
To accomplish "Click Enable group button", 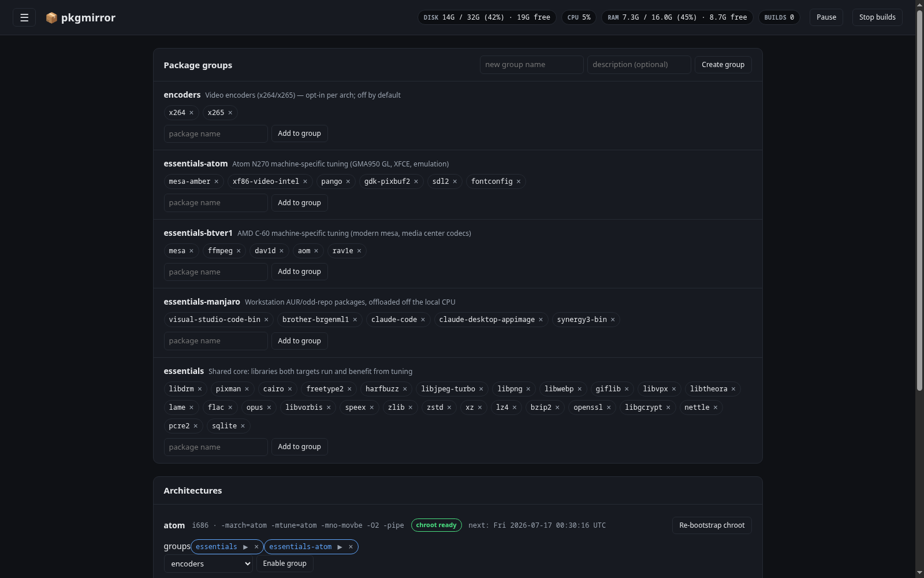I will coord(285,564).
